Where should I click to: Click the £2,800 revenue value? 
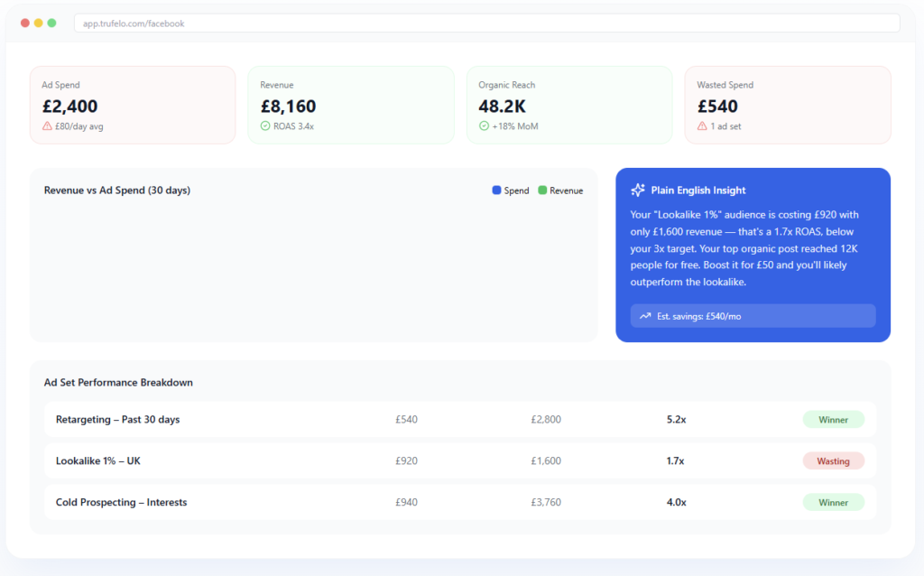pyautogui.click(x=546, y=420)
